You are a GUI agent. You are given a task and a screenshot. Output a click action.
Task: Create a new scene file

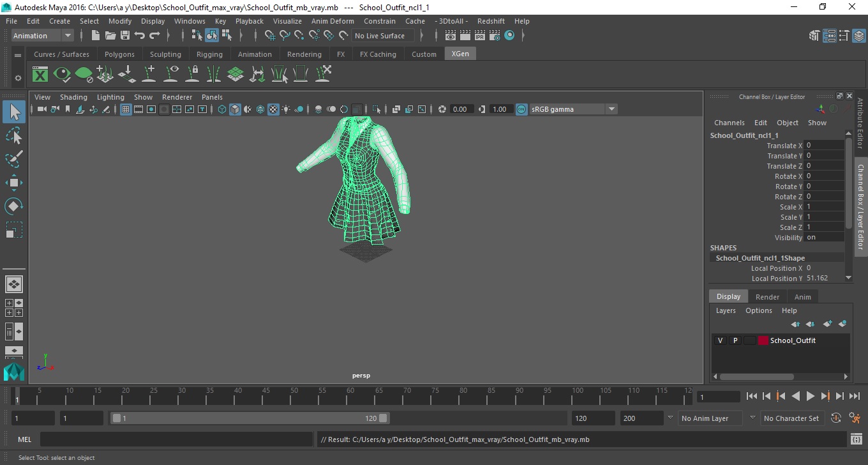pos(96,36)
